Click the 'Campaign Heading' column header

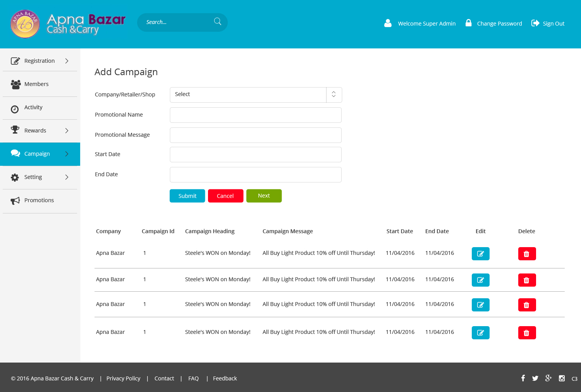click(210, 231)
